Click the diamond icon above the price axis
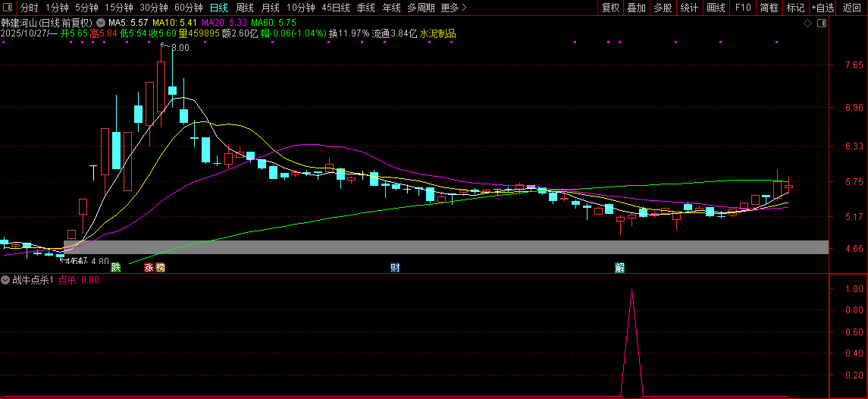Screen dimensions: 868x399 click(x=808, y=24)
